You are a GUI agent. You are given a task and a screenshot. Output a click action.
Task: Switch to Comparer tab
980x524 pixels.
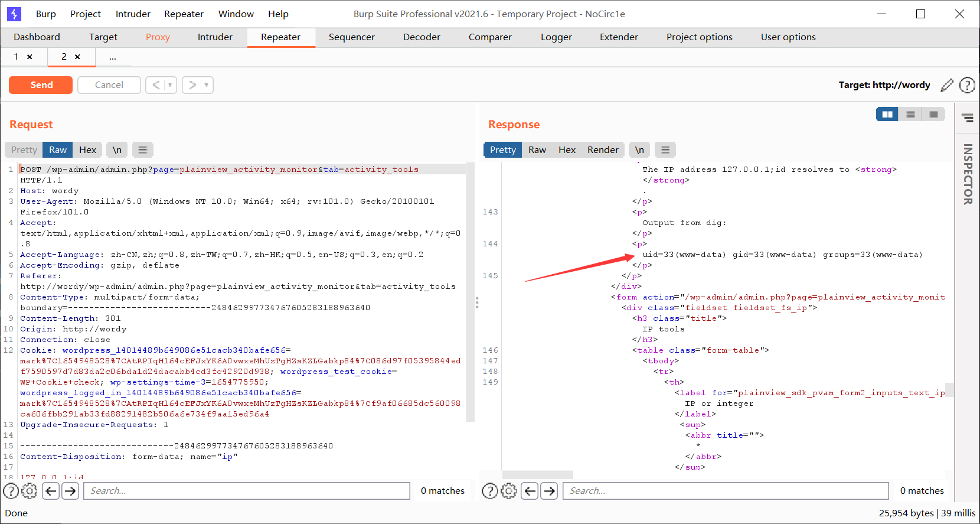[490, 37]
